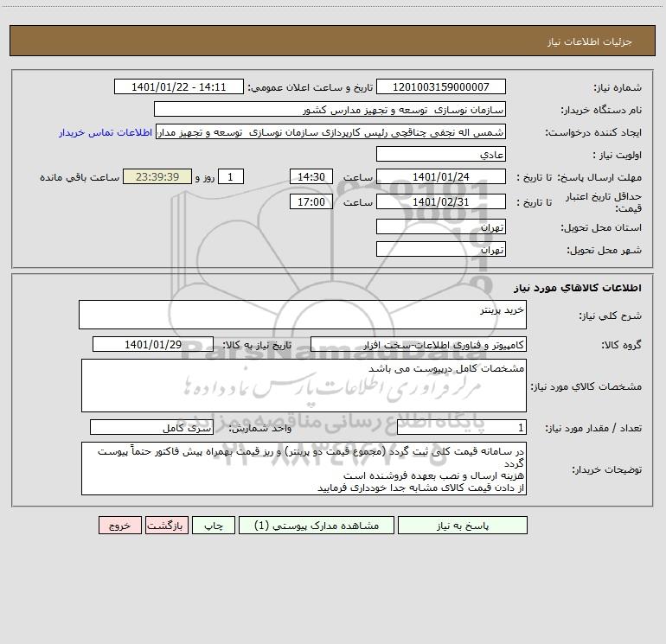The height and width of the screenshot is (644, 666).
Task: Click the گروه کالا field
Action: [x=419, y=344]
